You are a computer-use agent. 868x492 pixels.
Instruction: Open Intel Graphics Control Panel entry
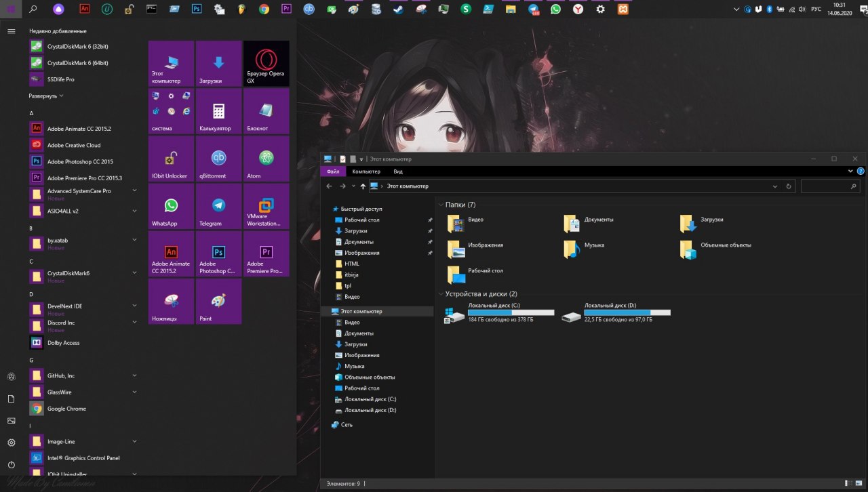(83, 458)
